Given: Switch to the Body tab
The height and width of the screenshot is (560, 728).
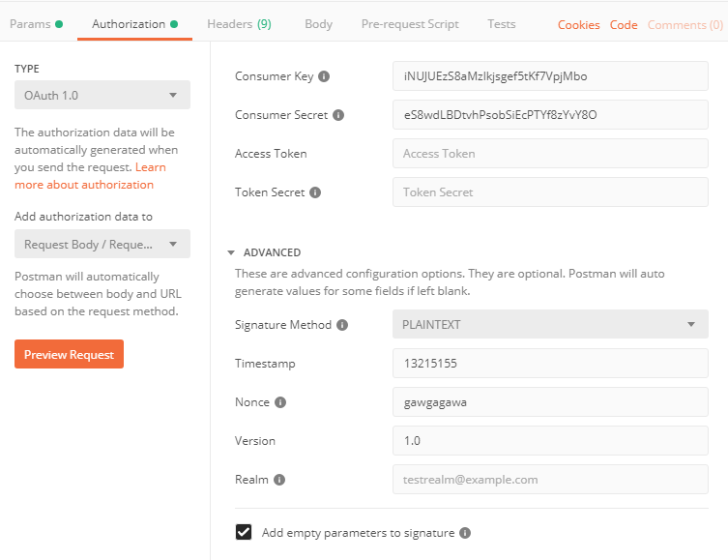Looking at the screenshot, I should click(x=318, y=24).
